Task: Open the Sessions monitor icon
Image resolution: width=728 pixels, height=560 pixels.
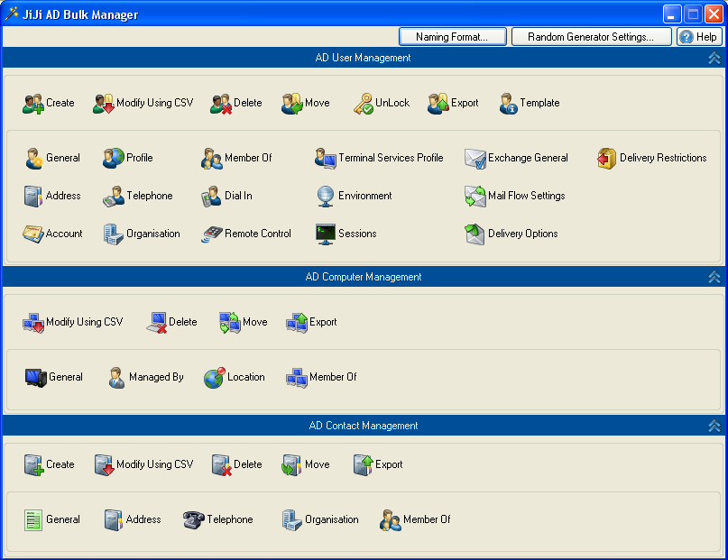Action: tap(326, 234)
